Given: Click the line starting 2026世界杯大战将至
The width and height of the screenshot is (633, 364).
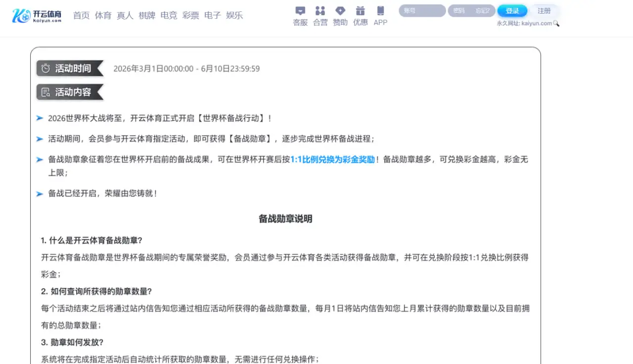Looking at the screenshot, I should 160,119.
